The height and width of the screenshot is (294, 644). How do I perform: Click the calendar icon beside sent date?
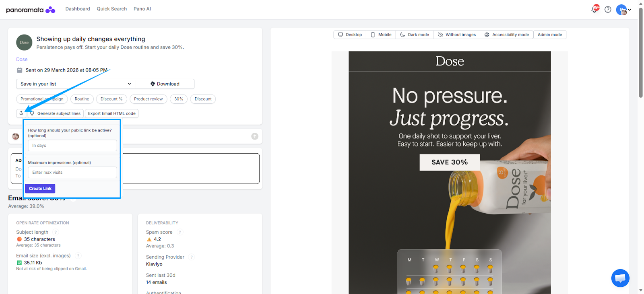click(x=19, y=70)
